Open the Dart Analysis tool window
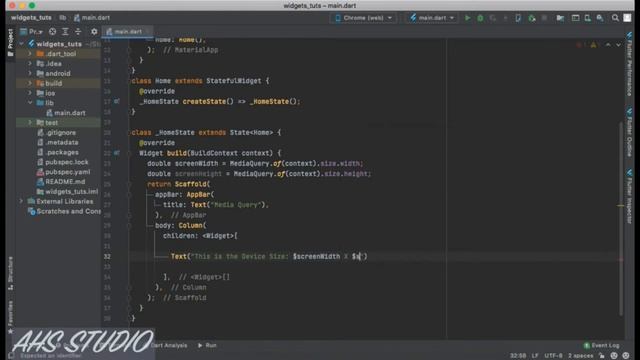The width and height of the screenshot is (640, 360). coord(169,345)
